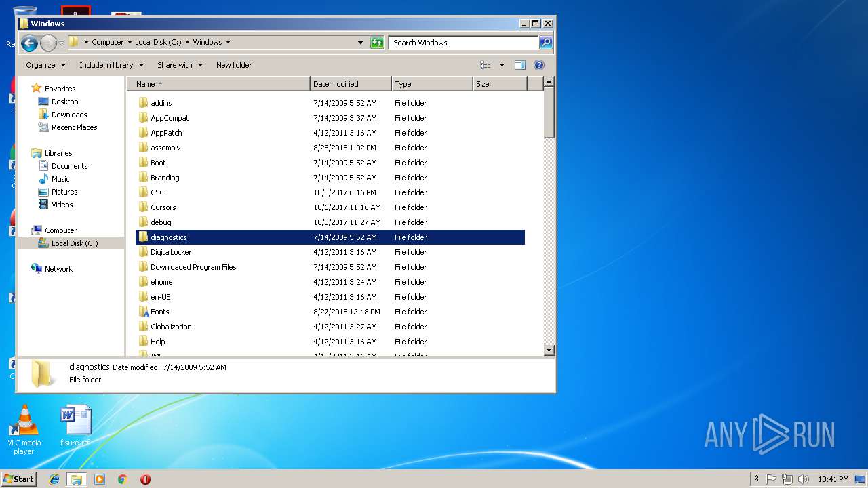Screen dimensions: 868x488
Task: Show hidden system tray icons
Action: [756, 479]
